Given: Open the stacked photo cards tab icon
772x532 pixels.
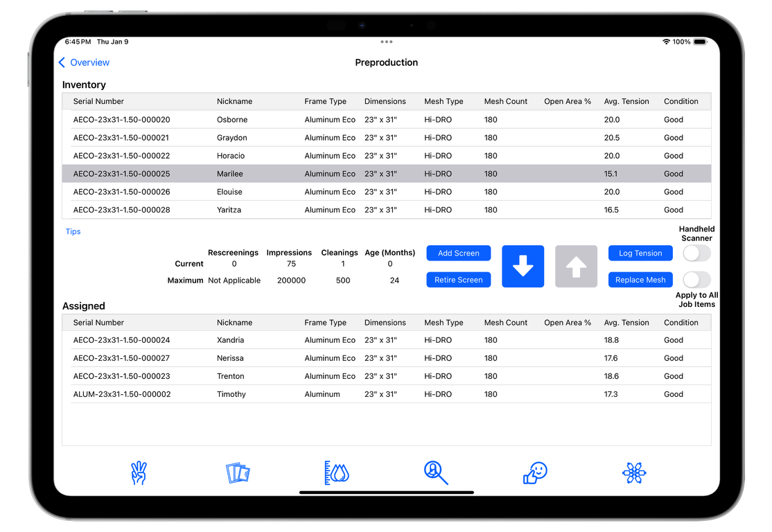Looking at the screenshot, I should click(238, 473).
